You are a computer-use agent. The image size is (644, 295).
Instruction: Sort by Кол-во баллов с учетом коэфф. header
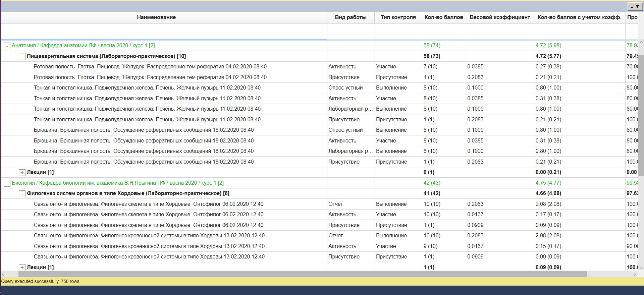(x=579, y=17)
